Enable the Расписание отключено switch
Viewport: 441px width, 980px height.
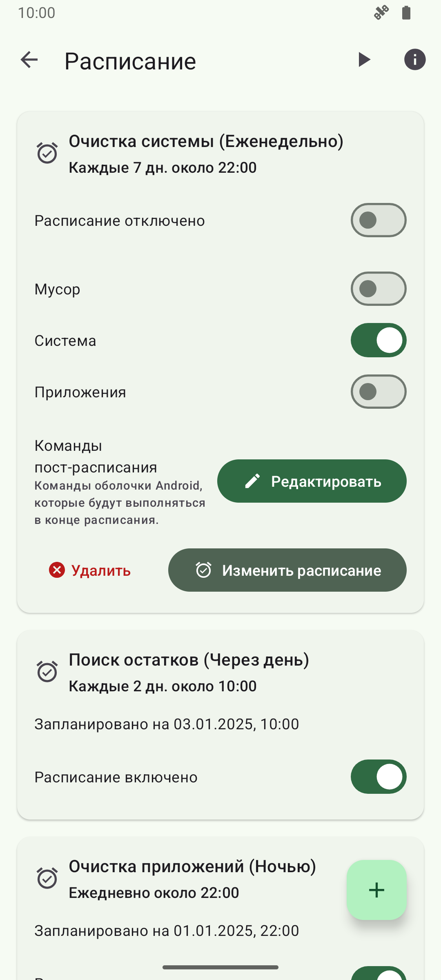[379, 220]
